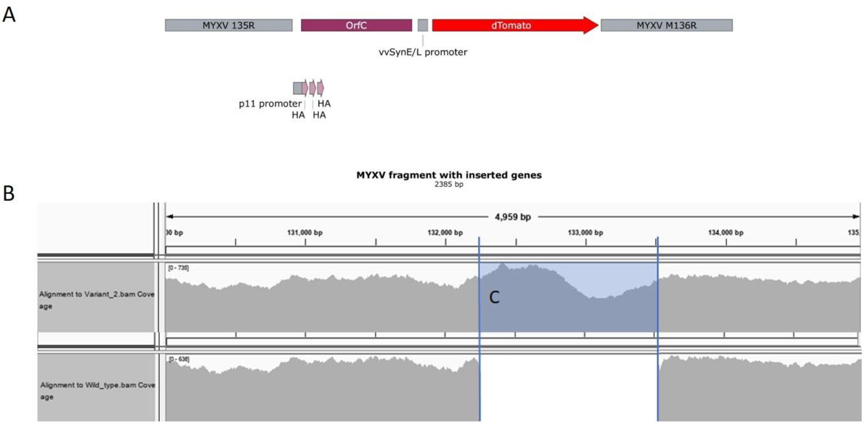The height and width of the screenshot is (427, 868).
Task: Select the small gray vvSynE/L promoter box
Action: (x=423, y=25)
